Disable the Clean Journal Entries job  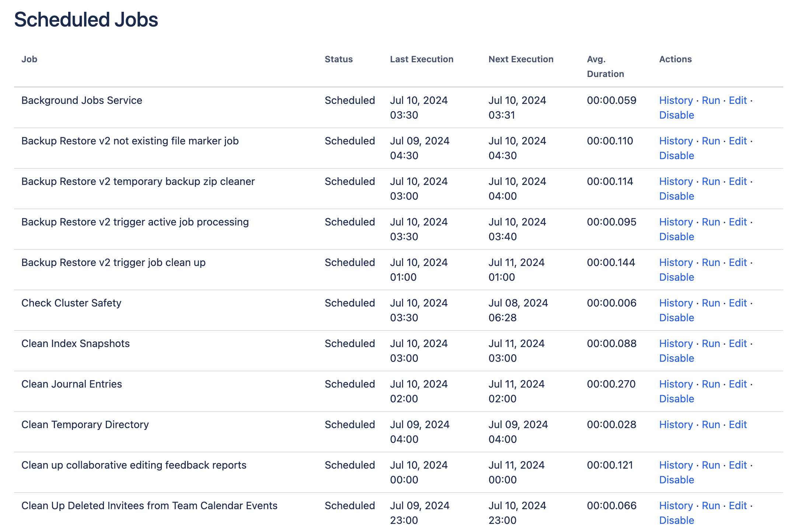(x=676, y=399)
